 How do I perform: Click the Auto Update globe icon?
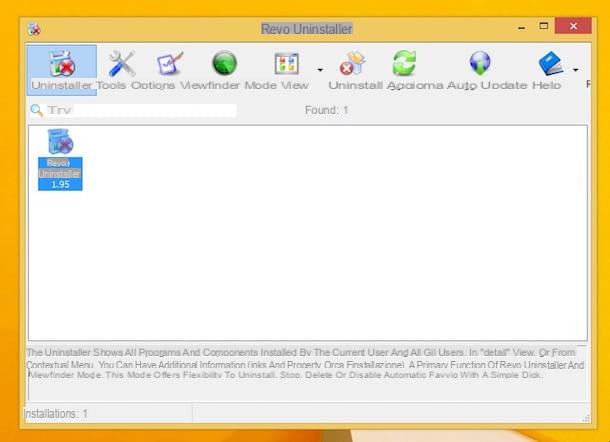(x=480, y=63)
